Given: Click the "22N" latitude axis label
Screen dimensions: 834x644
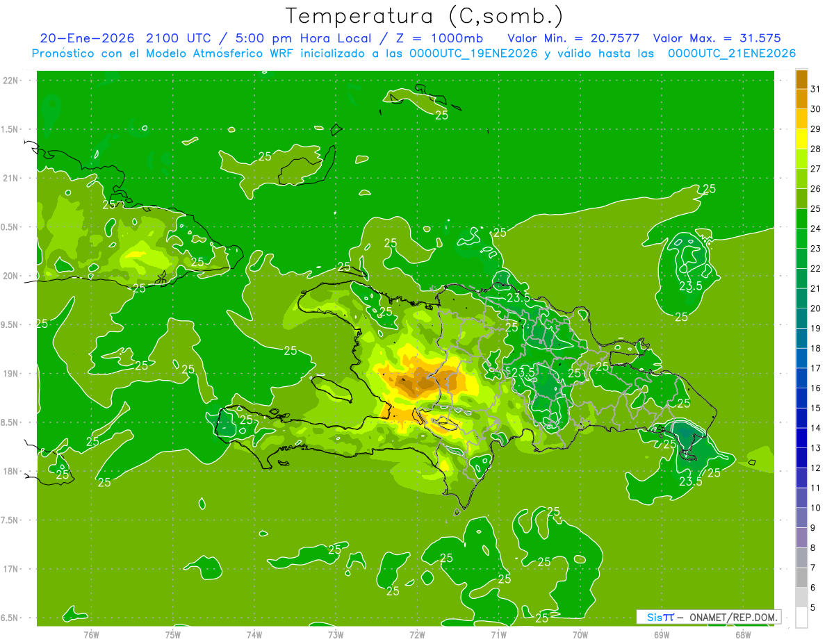Looking at the screenshot, I should [x=10, y=81].
